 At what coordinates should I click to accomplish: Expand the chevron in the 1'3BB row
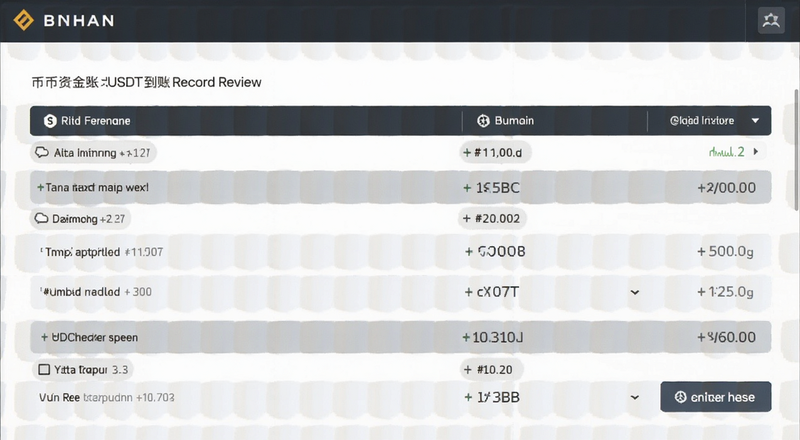(x=635, y=397)
